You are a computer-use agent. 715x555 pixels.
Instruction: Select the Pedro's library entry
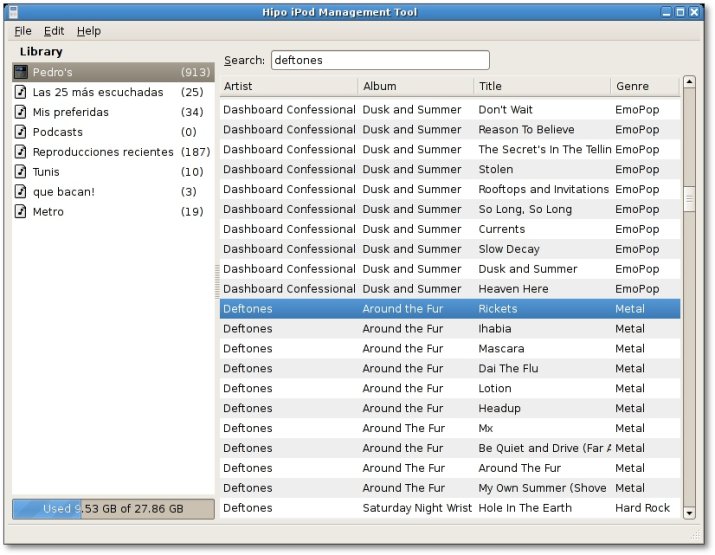tap(113, 72)
